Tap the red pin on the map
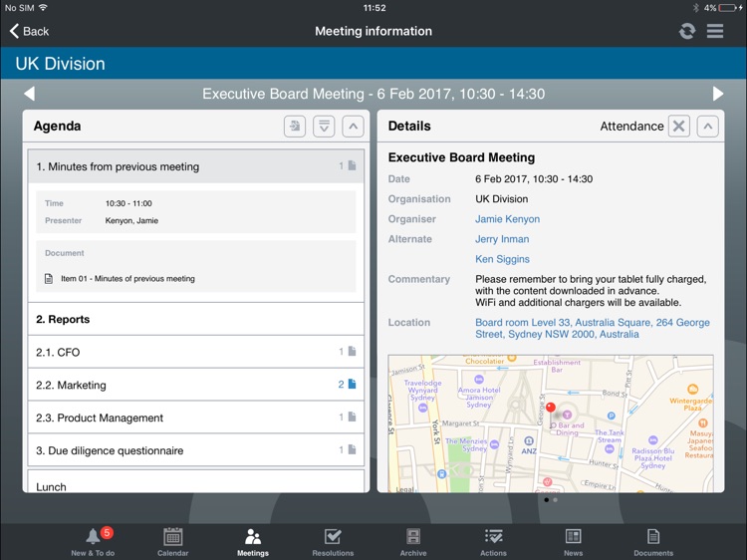This screenshot has width=747, height=560. pyautogui.click(x=551, y=408)
